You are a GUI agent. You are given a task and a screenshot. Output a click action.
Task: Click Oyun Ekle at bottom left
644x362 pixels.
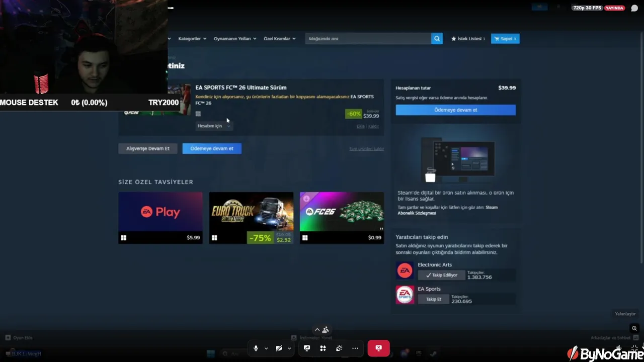coord(19,338)
